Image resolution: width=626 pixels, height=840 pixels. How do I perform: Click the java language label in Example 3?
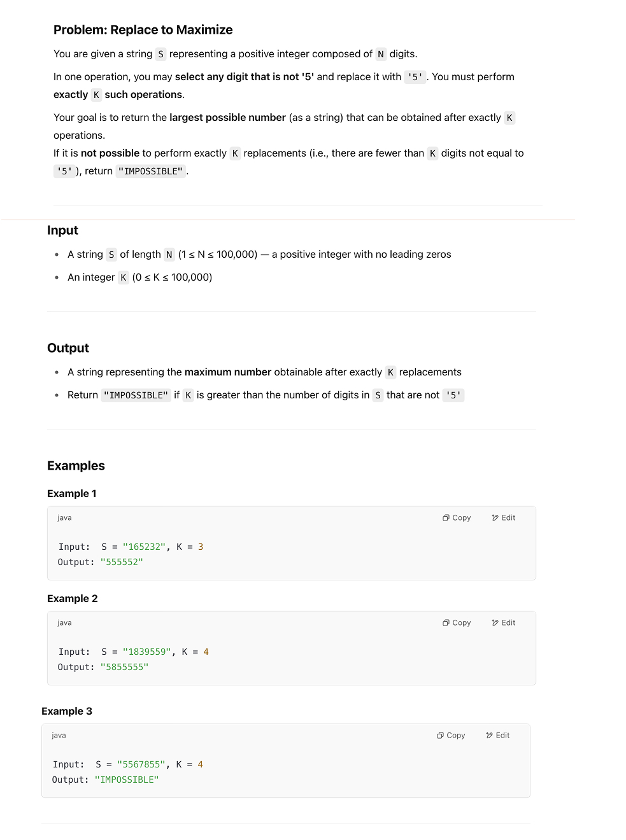59,736
